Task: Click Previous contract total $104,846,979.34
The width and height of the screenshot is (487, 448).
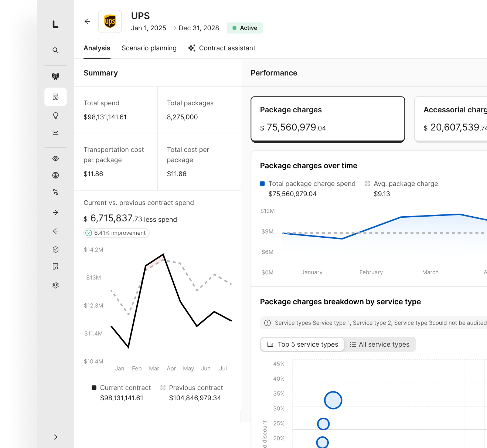Action: tap(195, 398)
